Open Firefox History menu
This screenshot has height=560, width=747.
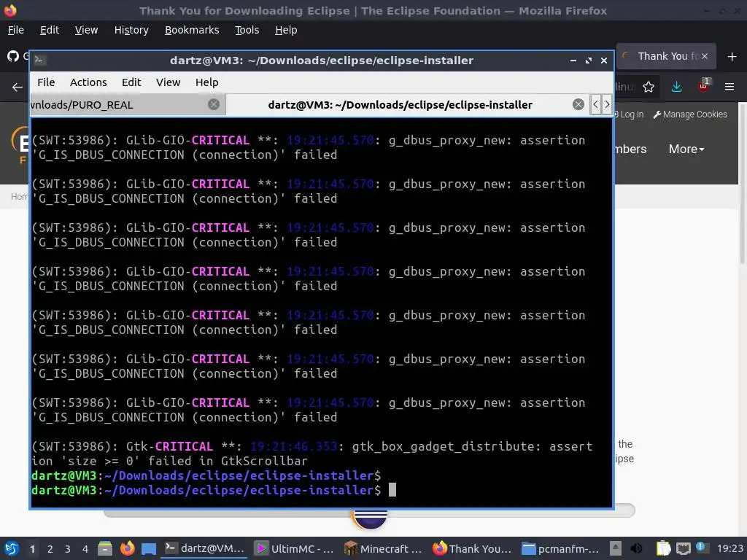point(131,30)
